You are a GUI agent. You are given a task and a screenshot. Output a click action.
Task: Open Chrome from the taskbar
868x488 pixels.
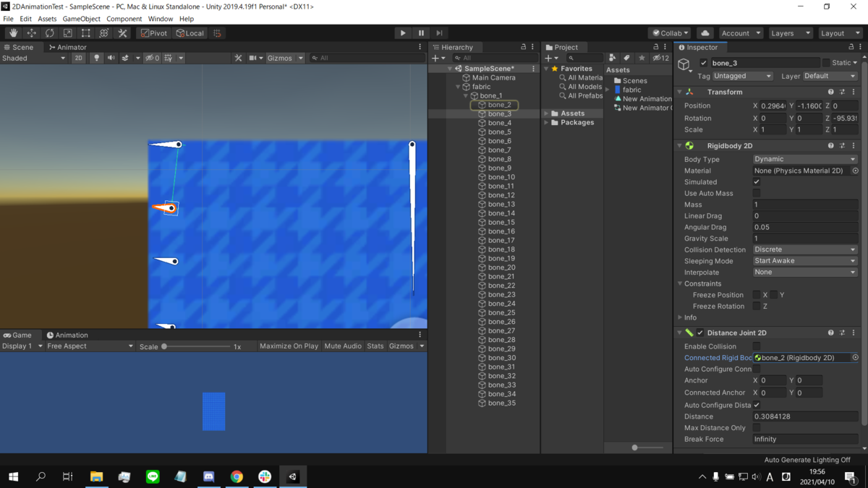tap(237, 476)
